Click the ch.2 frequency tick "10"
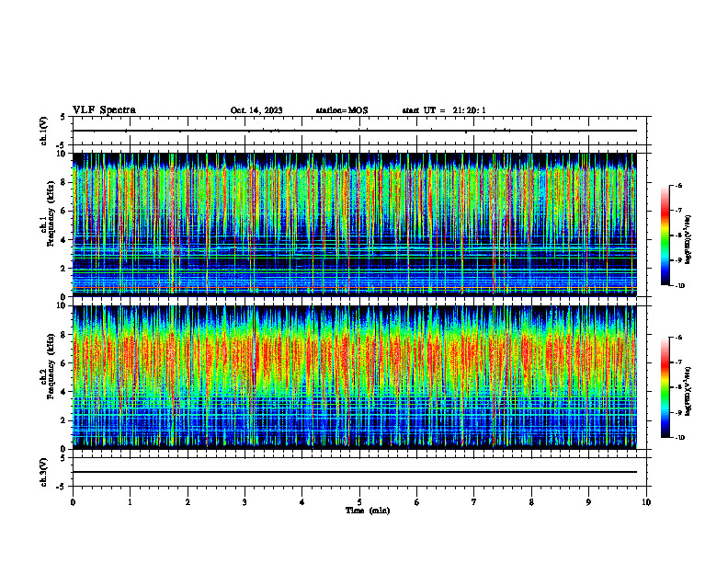Screen dimensions: 728x563 [63, 305]
